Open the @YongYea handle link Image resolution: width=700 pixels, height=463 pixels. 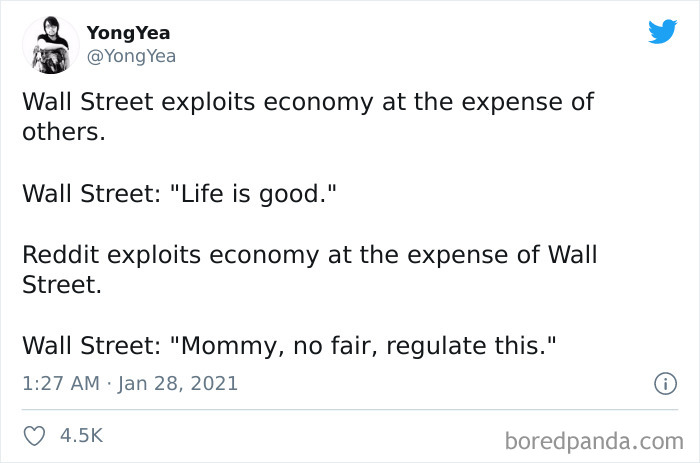pos(132,56)
